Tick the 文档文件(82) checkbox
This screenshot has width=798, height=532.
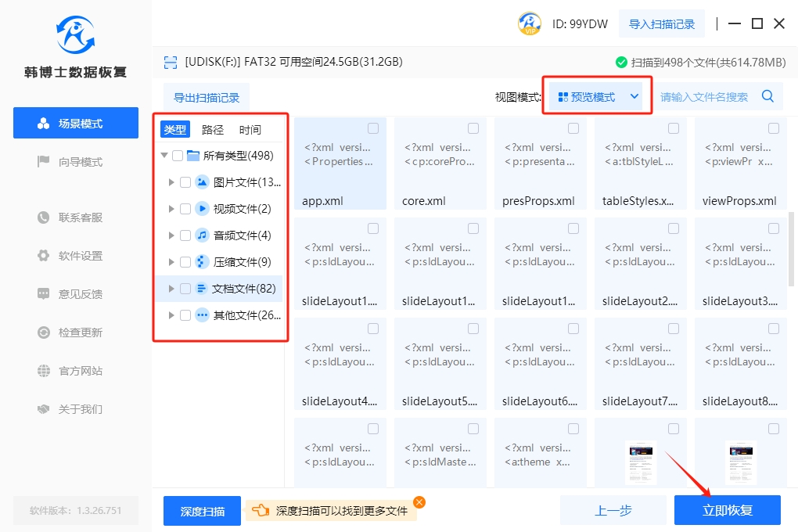185,289
